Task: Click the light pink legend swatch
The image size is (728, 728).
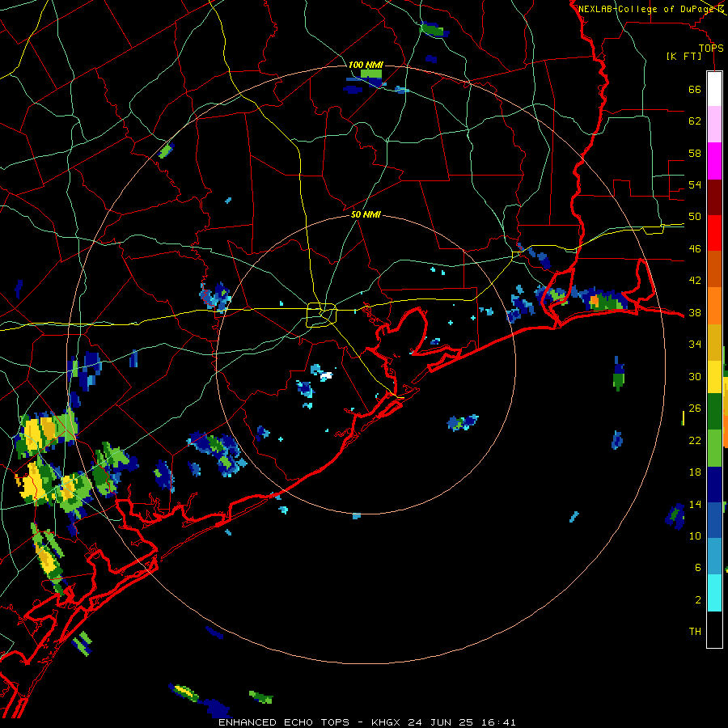Action: pyautogui.click(x=714, y=125)
